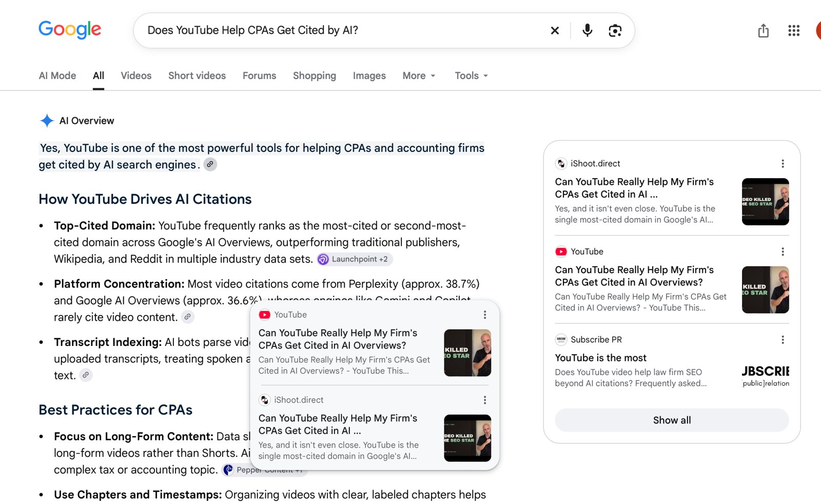Click the share icon in header
Image resolution: width=821 pixels, height=504 pixels.
(x=764, y=31)
